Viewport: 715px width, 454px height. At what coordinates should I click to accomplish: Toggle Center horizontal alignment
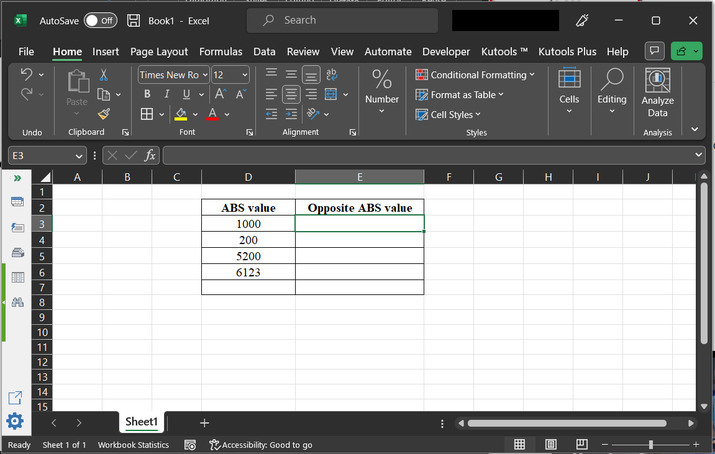pyautogui.click(x=291, y=94)
